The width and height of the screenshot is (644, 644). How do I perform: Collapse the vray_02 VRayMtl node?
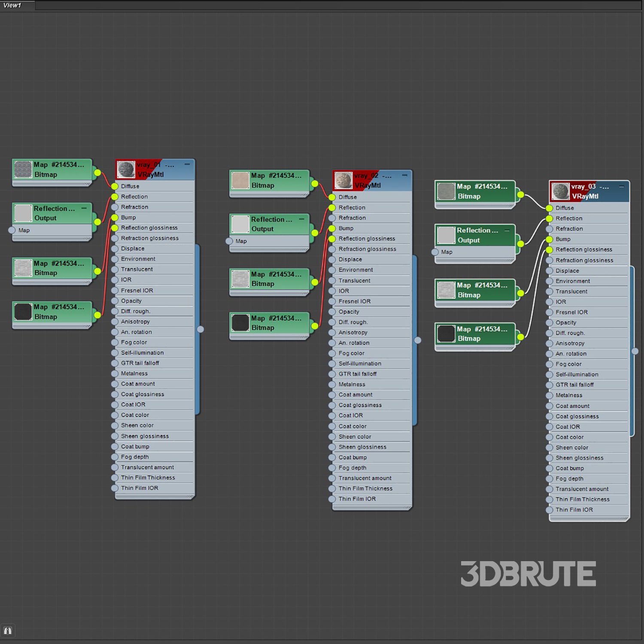(404, 175)
